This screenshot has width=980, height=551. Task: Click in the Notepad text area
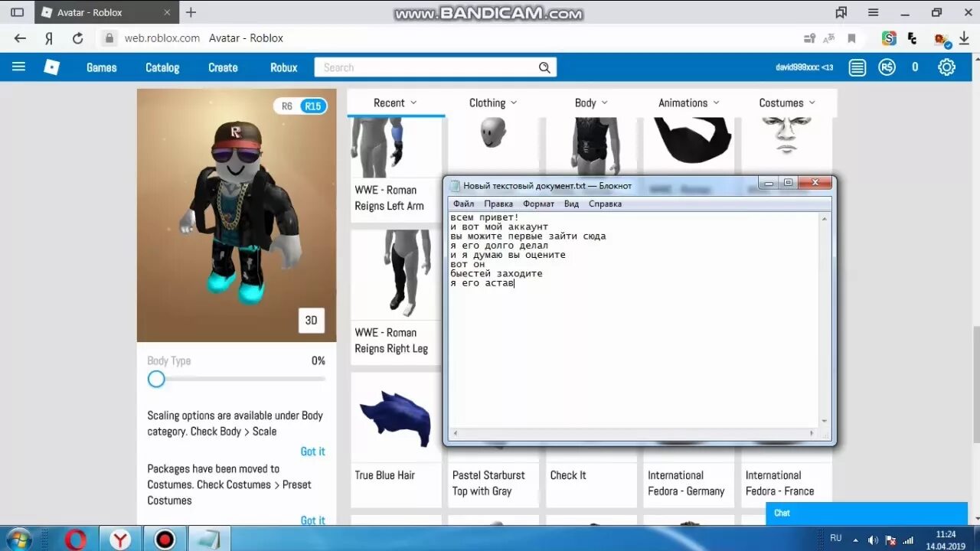(x=633, y=320)
